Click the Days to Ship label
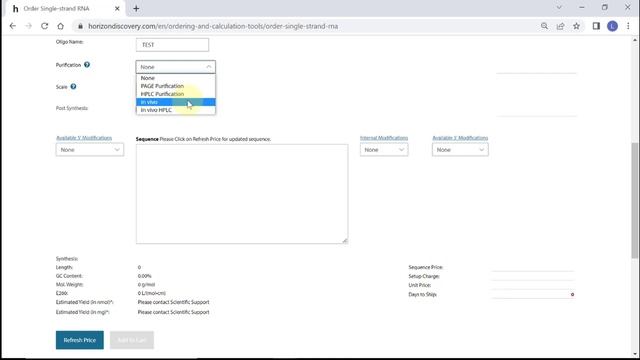The height and width of the screenshot is (360, 640). tap(422, 294)
